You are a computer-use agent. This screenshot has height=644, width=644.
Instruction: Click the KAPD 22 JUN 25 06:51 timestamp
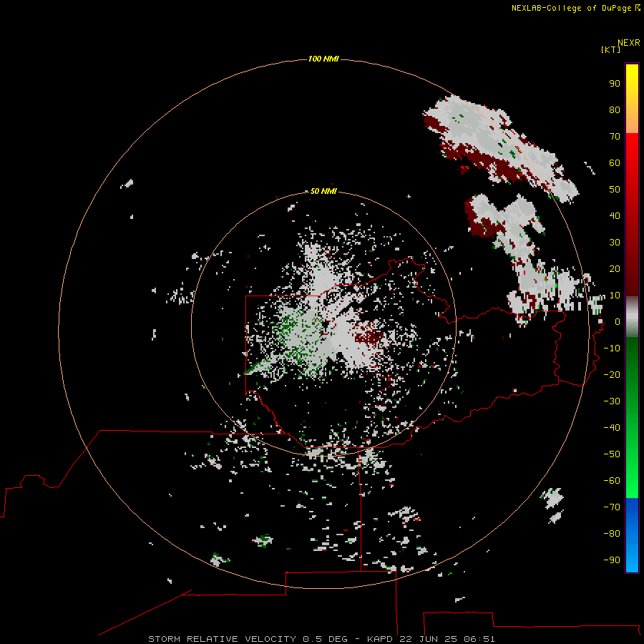click(431, 639)
